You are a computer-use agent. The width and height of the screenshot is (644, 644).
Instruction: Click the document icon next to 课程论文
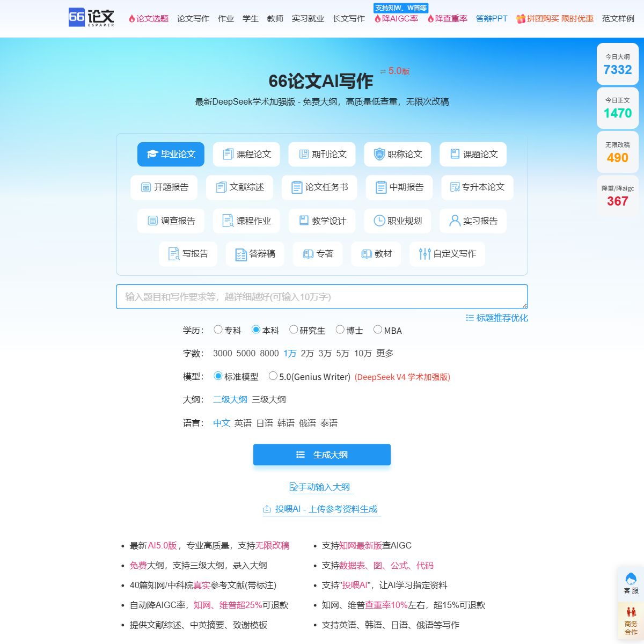tap(228, 154)
